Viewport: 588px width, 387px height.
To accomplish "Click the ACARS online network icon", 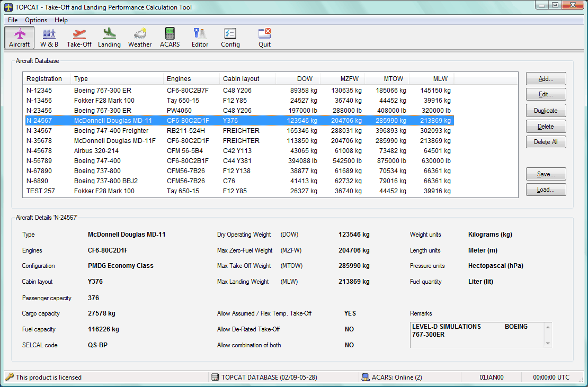I will click(366, 377).
